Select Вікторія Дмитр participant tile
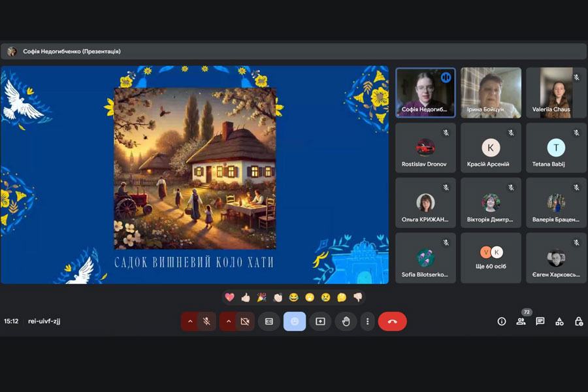Screen dimensions: 588x392 pos(491,203)
